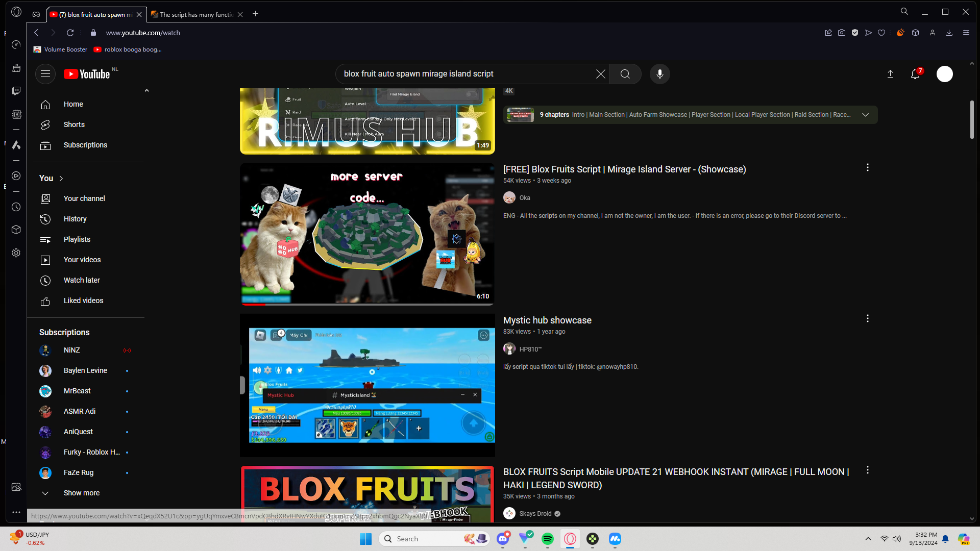Open the Opera sidebar three-dots menu
The width and height of the screenshot is (980, 551).
(16, 512)
